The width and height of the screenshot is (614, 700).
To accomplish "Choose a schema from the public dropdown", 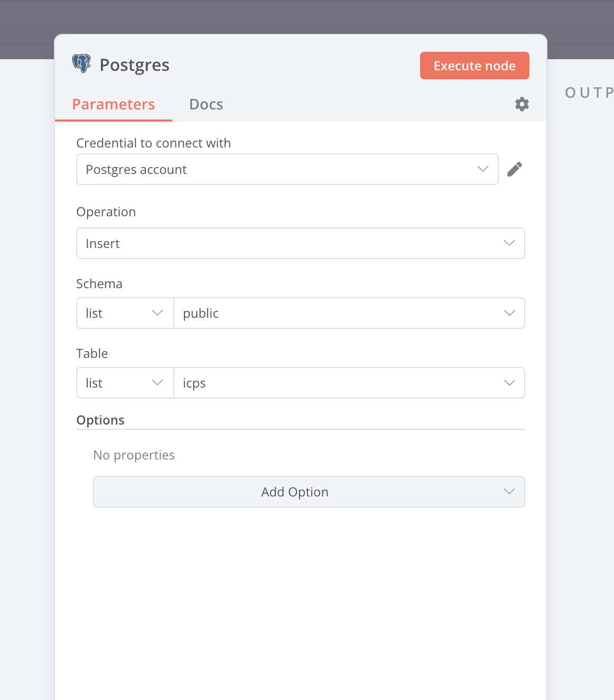I will click(x=338, y=313).
